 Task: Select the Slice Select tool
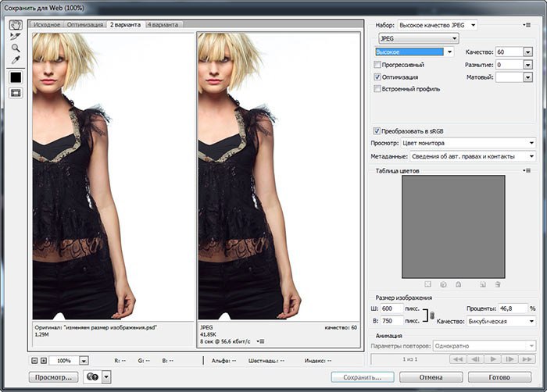tap(15, 36)
